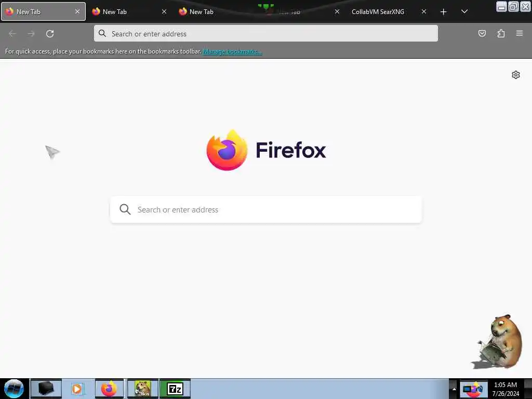
Task: Switch to the third New Tab tab
Action: coord(217,12)
